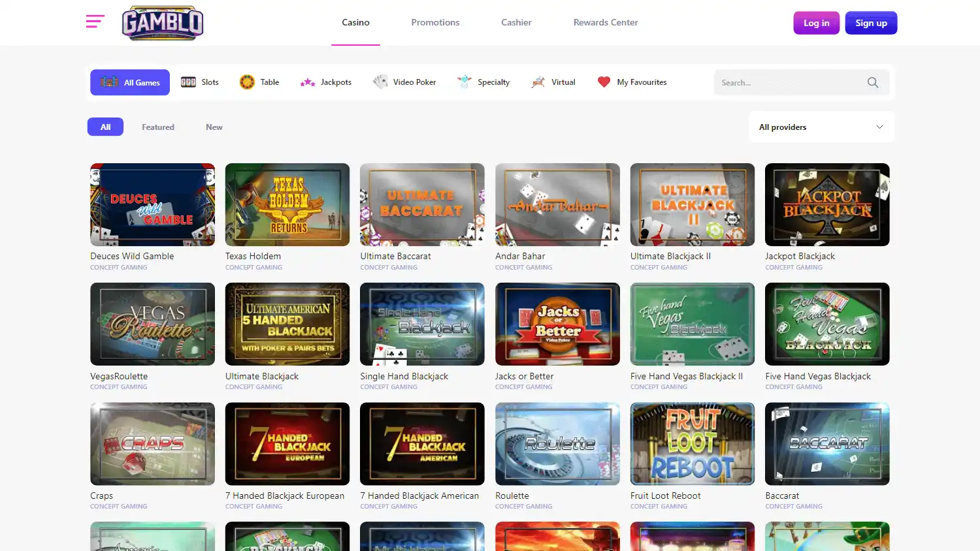Open the Baccarat game thumbnail
The width and height of the screenshot is (980, 551).
pyautogui.click(x=827, y=443)
